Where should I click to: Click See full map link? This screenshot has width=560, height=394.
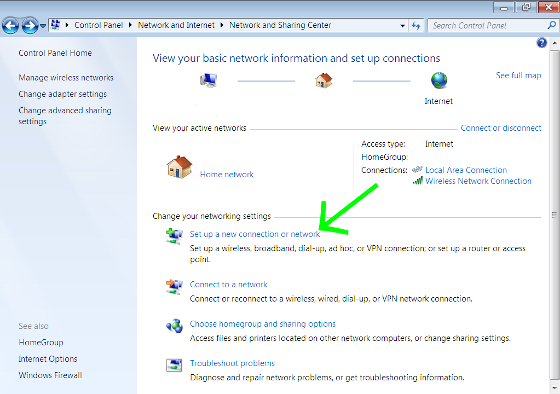[518, 75]
